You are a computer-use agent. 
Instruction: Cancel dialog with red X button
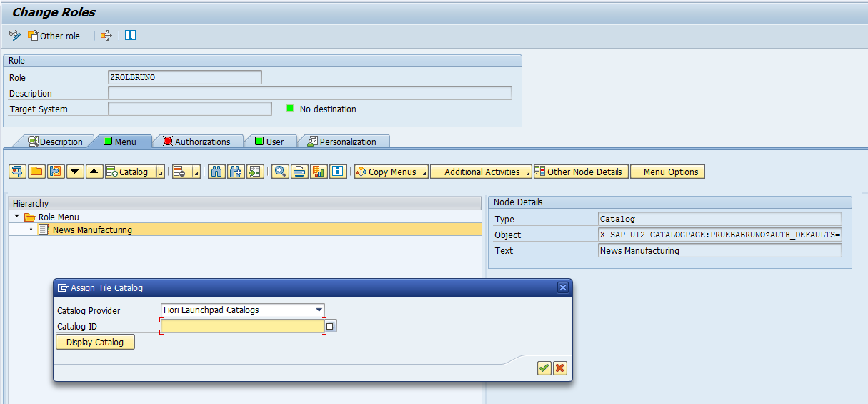click(x=560, y=368)
